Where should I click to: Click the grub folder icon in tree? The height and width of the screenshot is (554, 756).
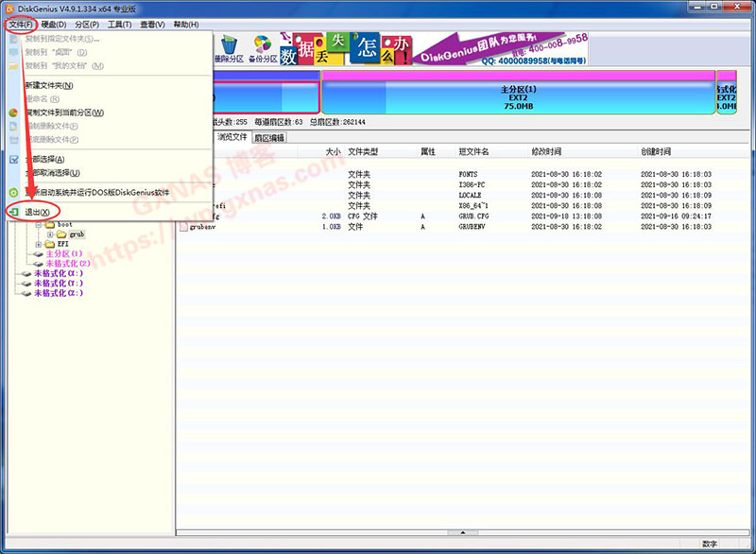pyautogui.click(x=61, y=234)
